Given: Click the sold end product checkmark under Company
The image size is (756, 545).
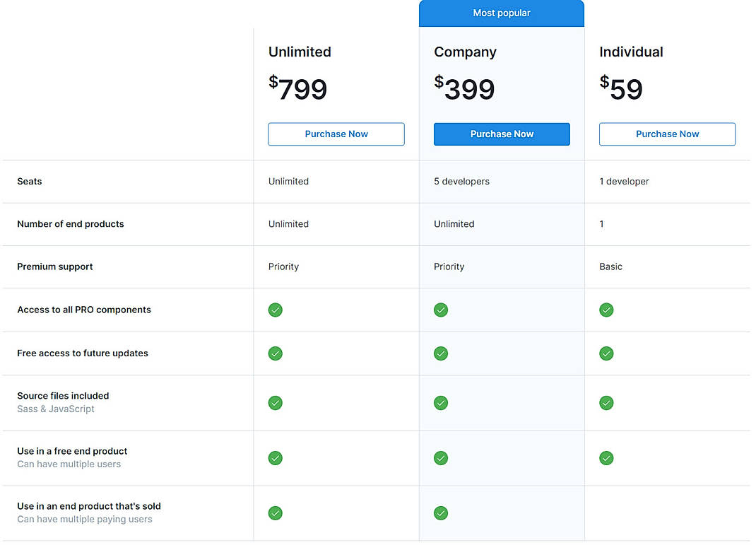Looking at the screenshot, I should tap(441, 513).
